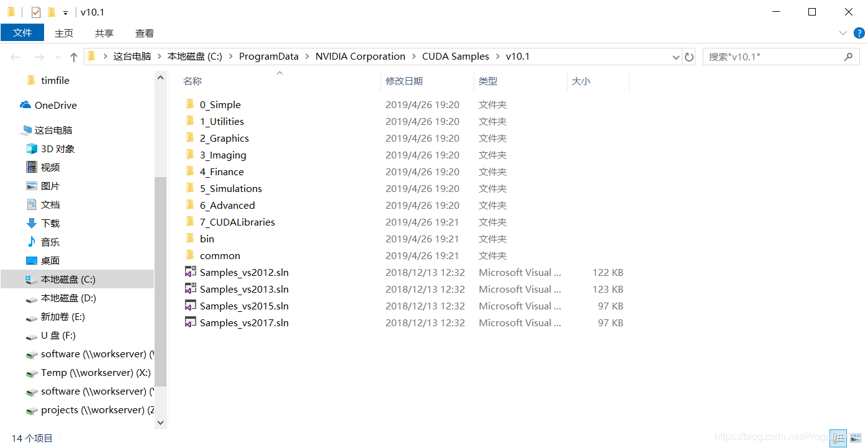
Task: Switch to the 共享 ribbon tab
Action: click(x=104, y=33)
